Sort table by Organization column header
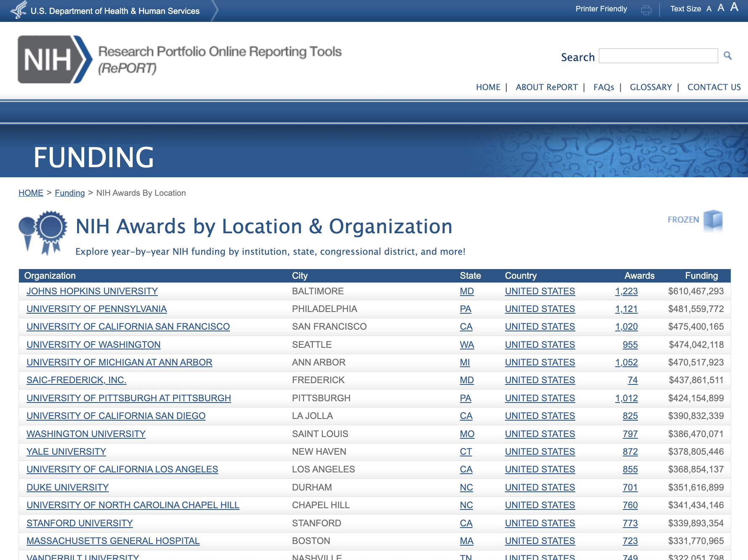This screenshot has height=560, width=748. pyautogui.click(x=50, y=276)
